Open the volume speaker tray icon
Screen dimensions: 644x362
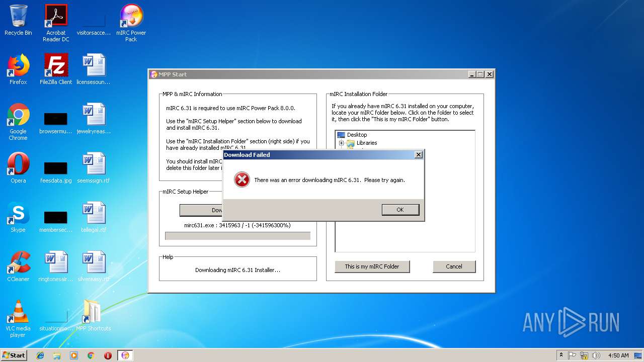pyautogui.click(x=596, y=355)
